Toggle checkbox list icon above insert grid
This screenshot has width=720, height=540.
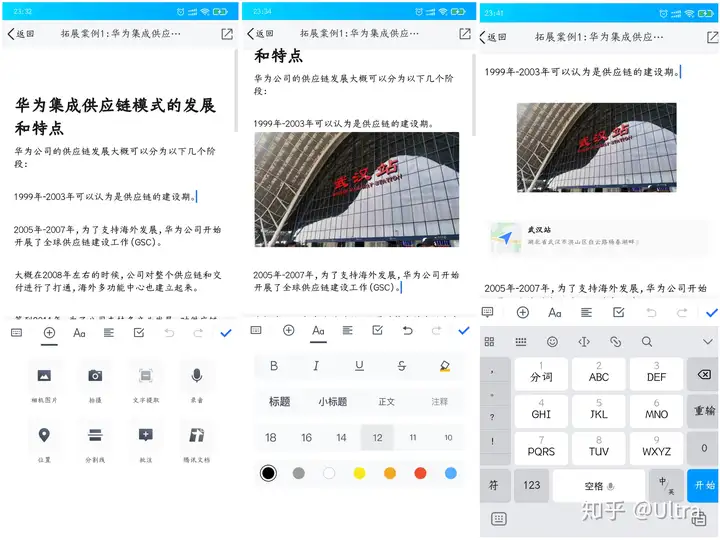point(139,333)
